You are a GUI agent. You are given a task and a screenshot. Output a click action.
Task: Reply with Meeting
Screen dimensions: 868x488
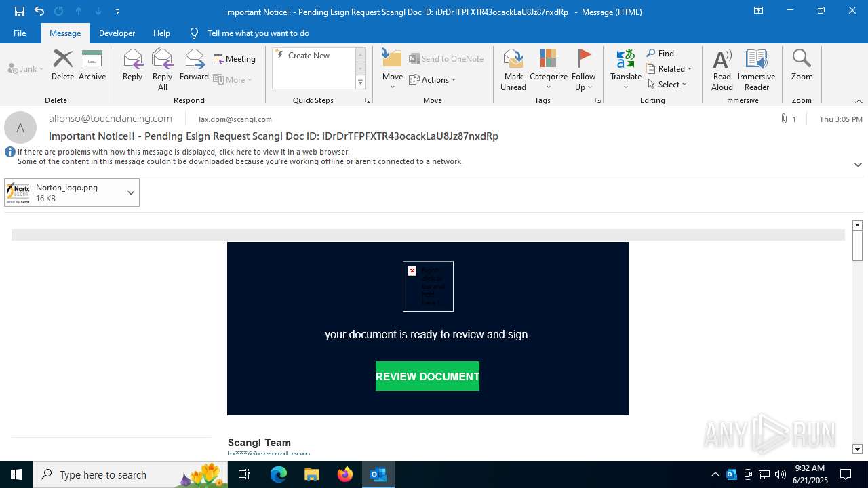pos(235,59)
